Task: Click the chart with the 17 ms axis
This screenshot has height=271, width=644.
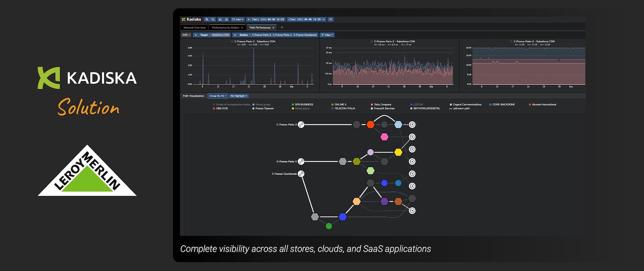Action: pyautogui.click(x=389, y=65)
